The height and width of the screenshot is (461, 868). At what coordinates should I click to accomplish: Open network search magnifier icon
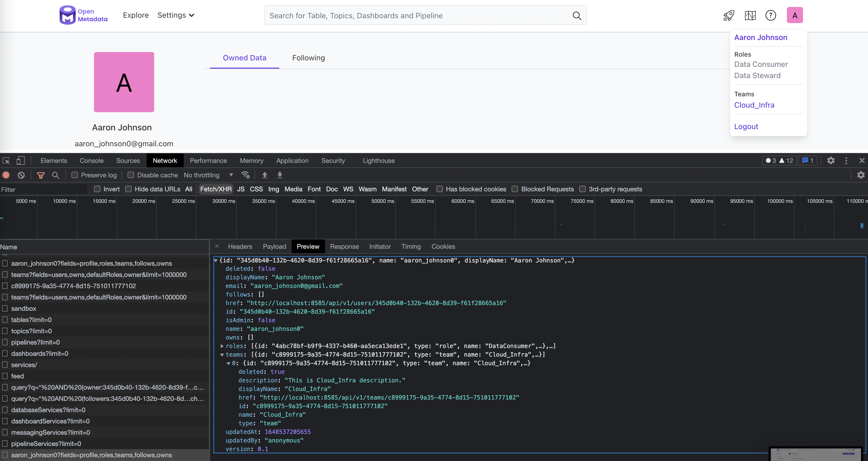(x=56, y=175)
